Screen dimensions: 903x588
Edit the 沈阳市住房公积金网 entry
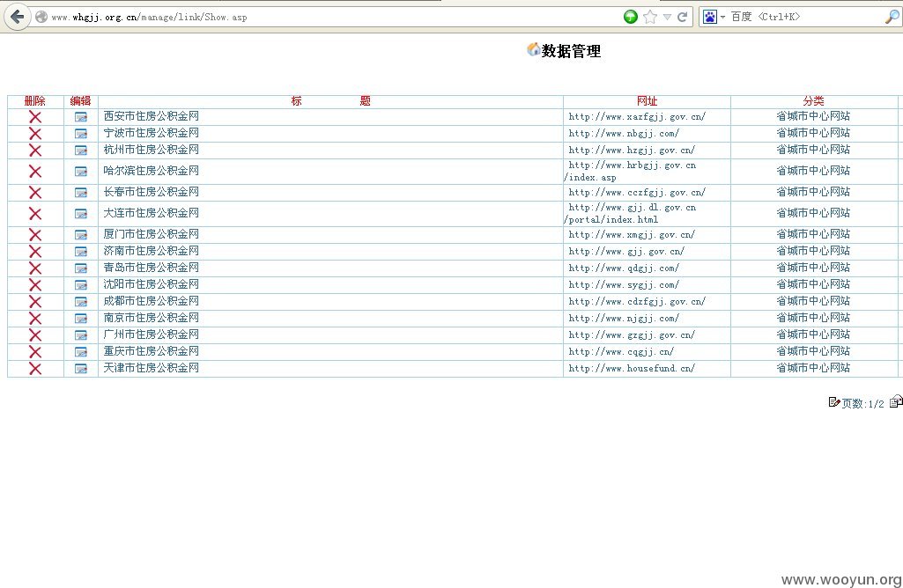click(81, 285)
